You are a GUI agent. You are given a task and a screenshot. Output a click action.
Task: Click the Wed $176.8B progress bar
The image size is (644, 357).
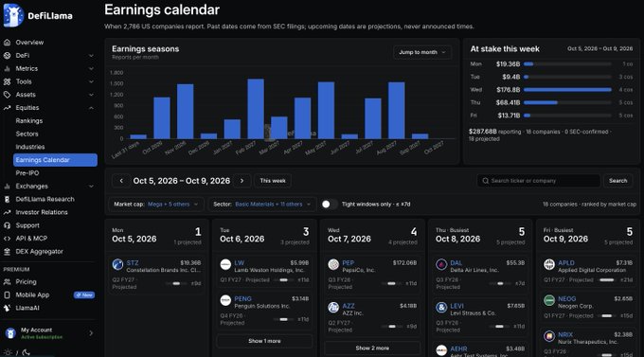pyautogui.click(x=567, y=90)
